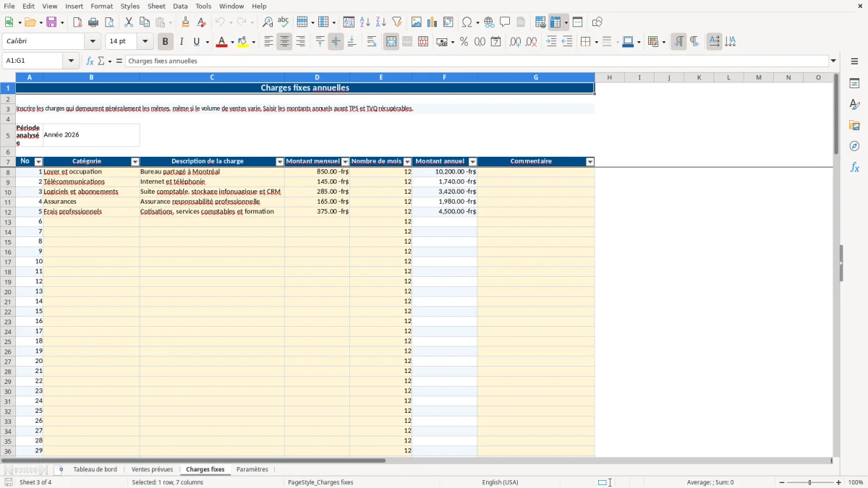Screen dimensions: 868x488
Task: Open the sidebar Functions panel
Action: [x=854, y=167]
